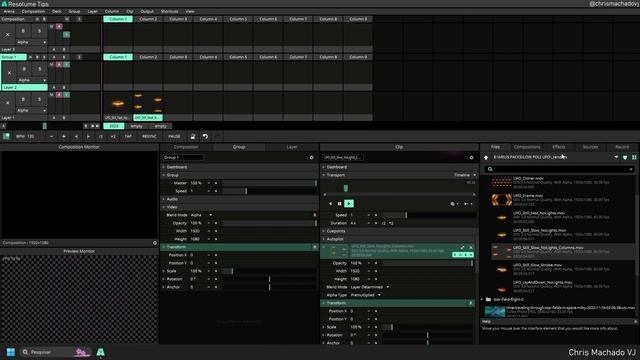Screen dimensions: 640x360
Task: Click the RESYNC button
Action: click(x=149, y=136)
